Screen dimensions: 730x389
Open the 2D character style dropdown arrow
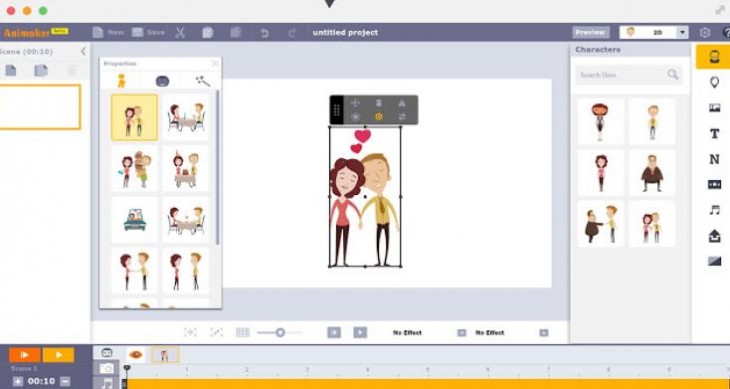point(683,33)
